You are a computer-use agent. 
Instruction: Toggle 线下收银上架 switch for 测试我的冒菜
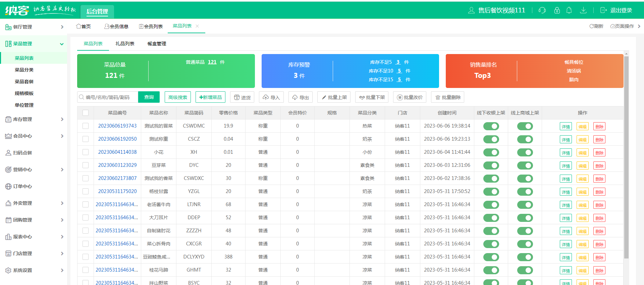pyautogui.click(x=491, y=126)
